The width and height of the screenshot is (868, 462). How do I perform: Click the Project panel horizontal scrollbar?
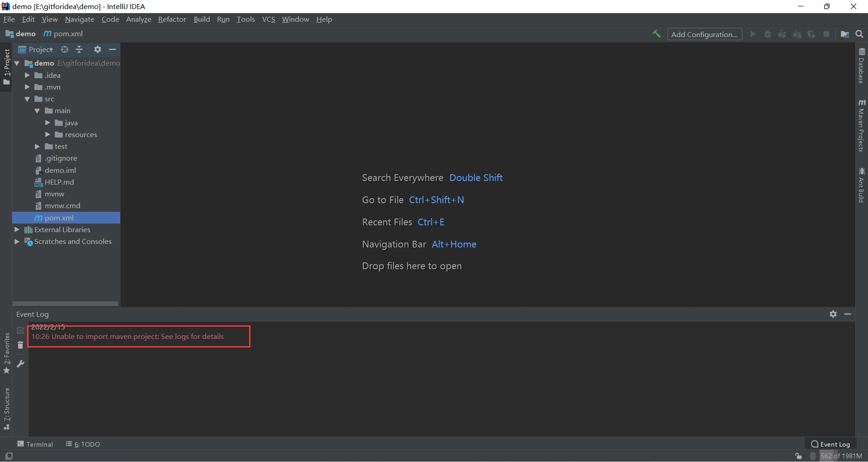point(66,304)
